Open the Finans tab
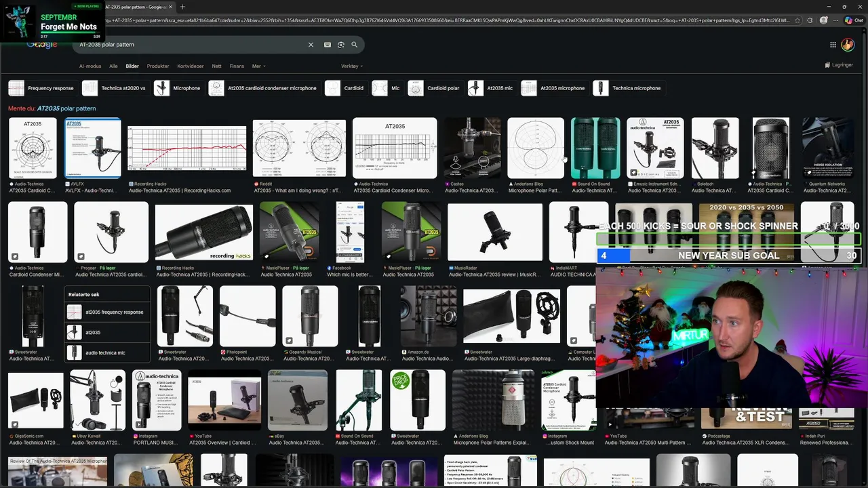 [237, 66]
